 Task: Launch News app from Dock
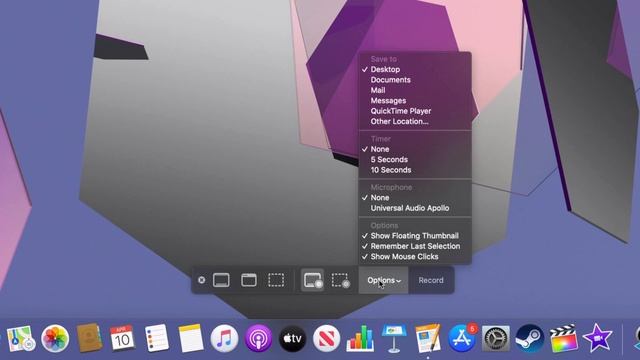tap(326, 338)
